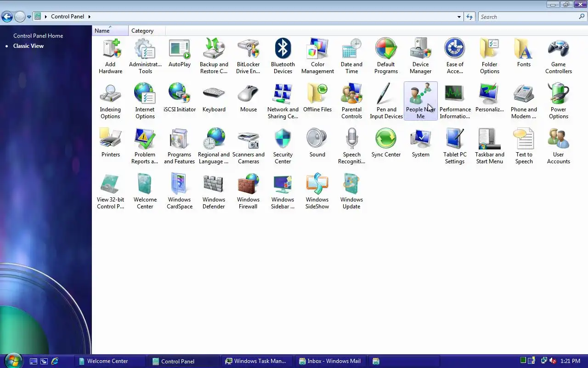Open Keyboard settings icon
Viewport: 588px width, 368px height.
click(214, 98)
